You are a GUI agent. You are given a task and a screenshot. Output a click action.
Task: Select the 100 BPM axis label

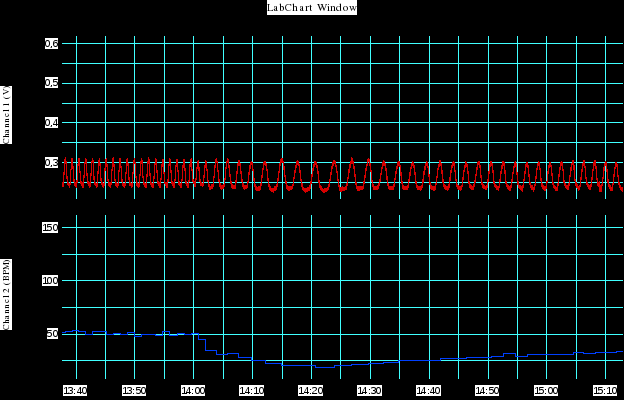[x=51, y=281]
